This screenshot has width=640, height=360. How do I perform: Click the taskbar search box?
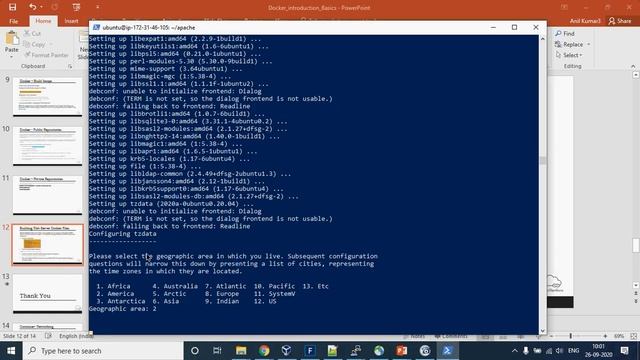(x=103, y=351)
